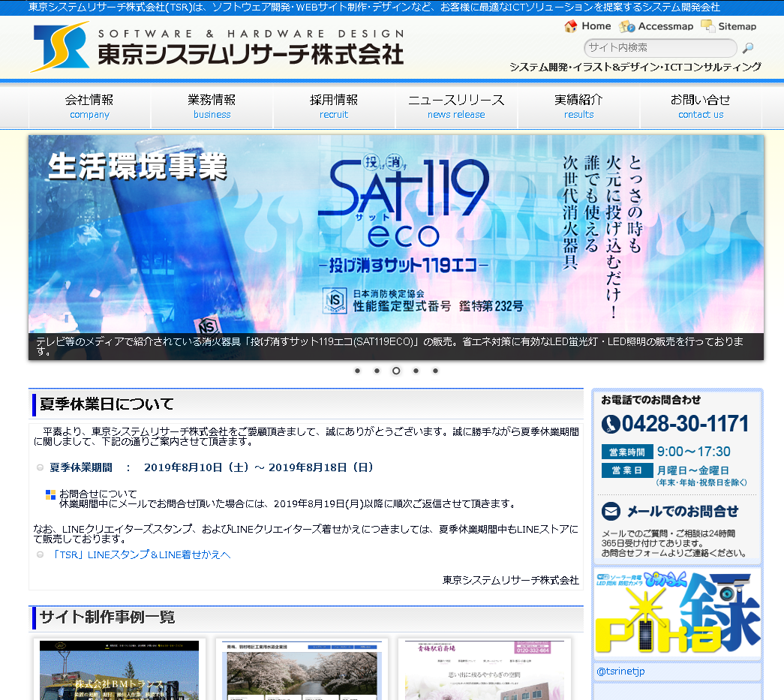Click the TSR company logo
Screen dimensions: 784x700
coord(60,47)
